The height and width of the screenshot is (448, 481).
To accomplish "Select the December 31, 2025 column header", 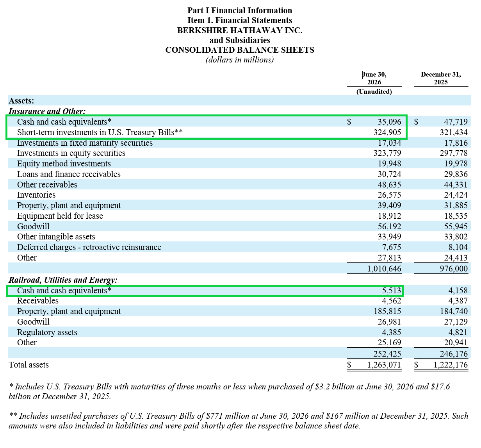I will [441, 78].
